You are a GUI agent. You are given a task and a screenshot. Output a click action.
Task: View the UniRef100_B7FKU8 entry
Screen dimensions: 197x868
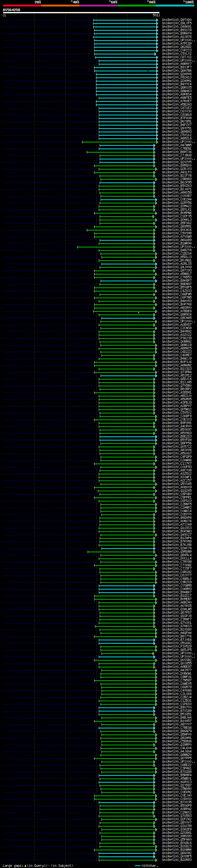coord(176,118)
